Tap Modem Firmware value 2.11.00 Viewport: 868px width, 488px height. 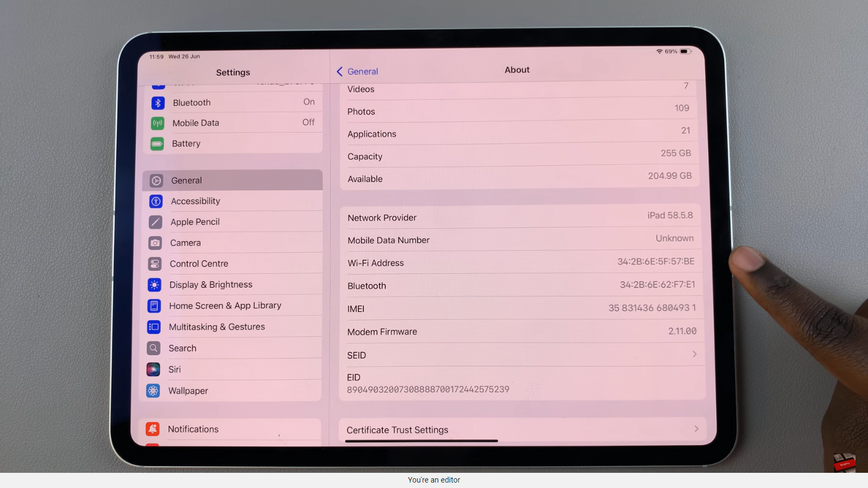(x=682, y=331)
